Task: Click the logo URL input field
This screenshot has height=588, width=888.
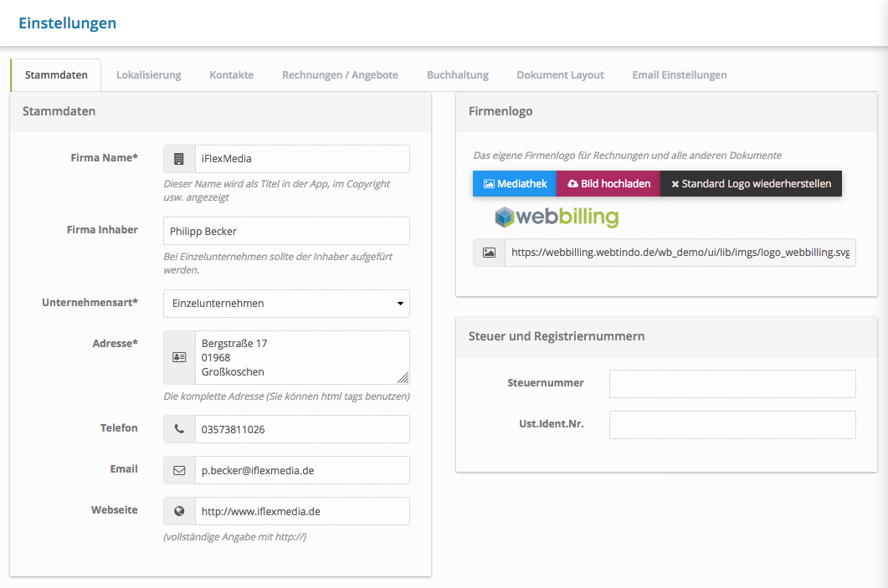Action: tap(680, 253)
